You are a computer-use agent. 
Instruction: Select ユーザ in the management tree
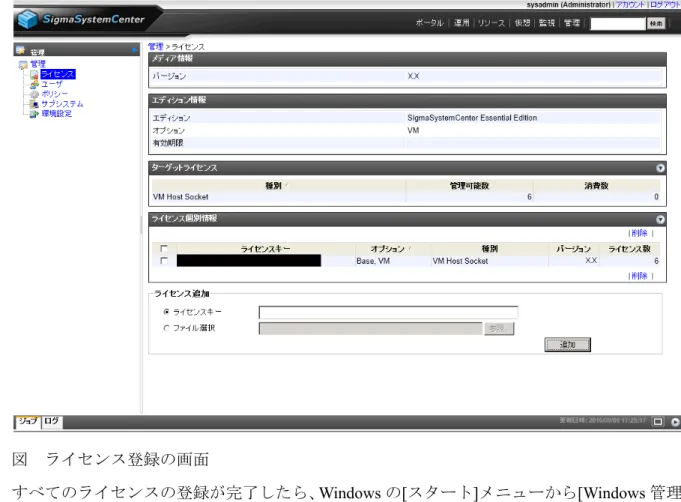pyautogui.click(x=52, y=84)
